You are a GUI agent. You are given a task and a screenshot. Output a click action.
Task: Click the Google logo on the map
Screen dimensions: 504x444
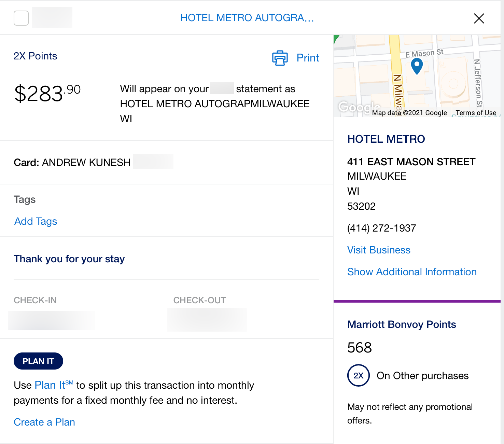pos(359,107)
